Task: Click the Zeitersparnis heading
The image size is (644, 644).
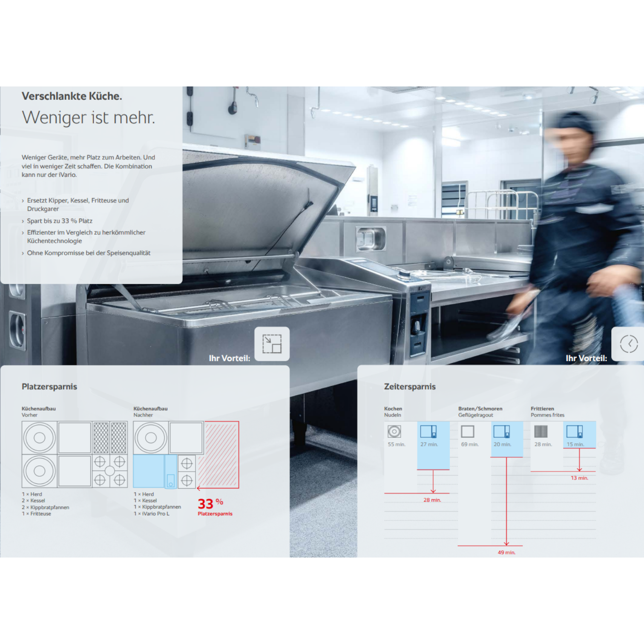Action: click(x=410, y=387)
